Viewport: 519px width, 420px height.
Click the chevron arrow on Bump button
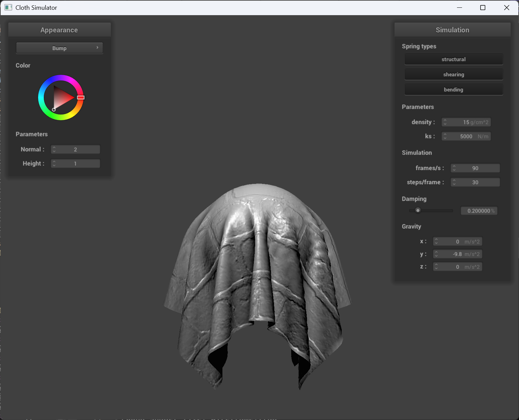tap(97, 47)
